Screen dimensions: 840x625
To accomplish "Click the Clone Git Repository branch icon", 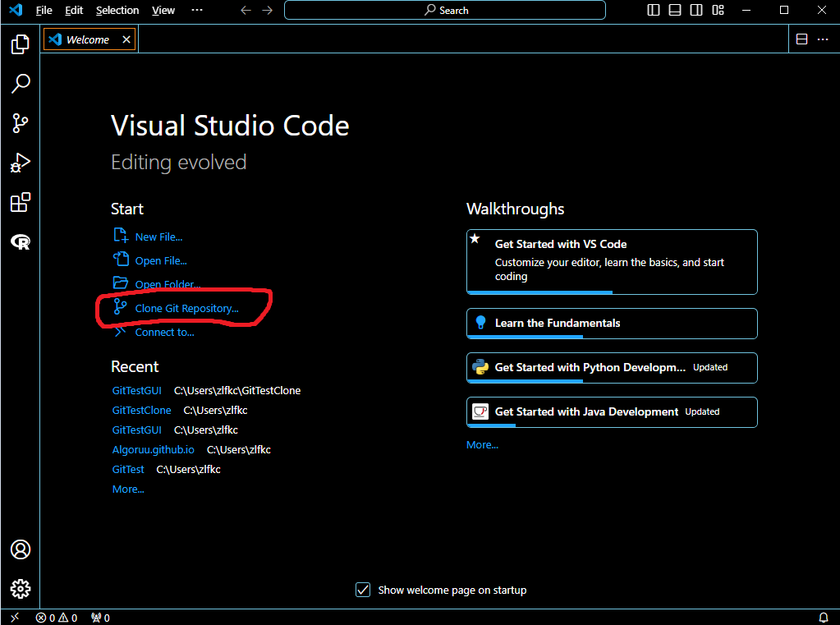I will coord(121,306).
